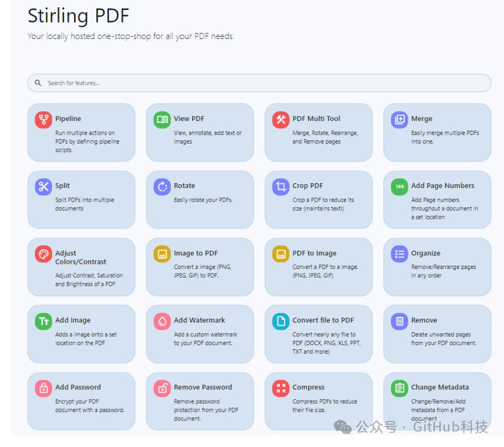Click 'Split PDFs into multiple documents' text
504x447 pixels.
tap(84, 204)
